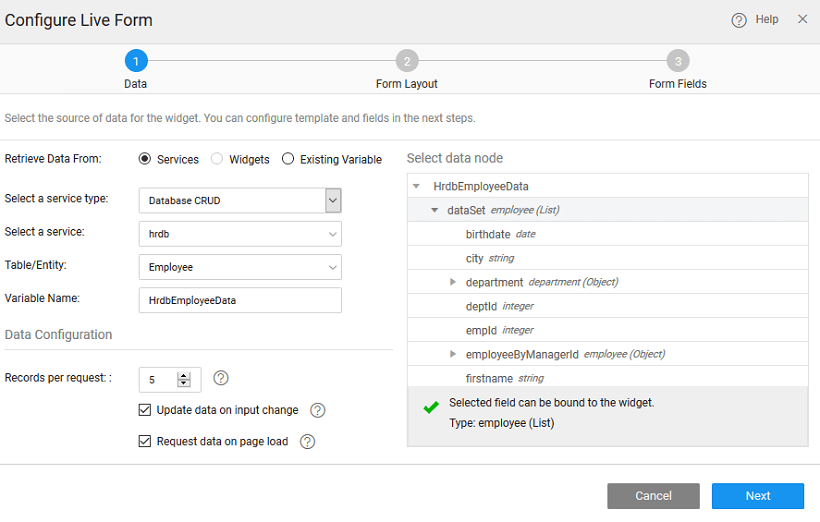Show help for Update data on input change

pyautogui.click(x=318, y=410)
